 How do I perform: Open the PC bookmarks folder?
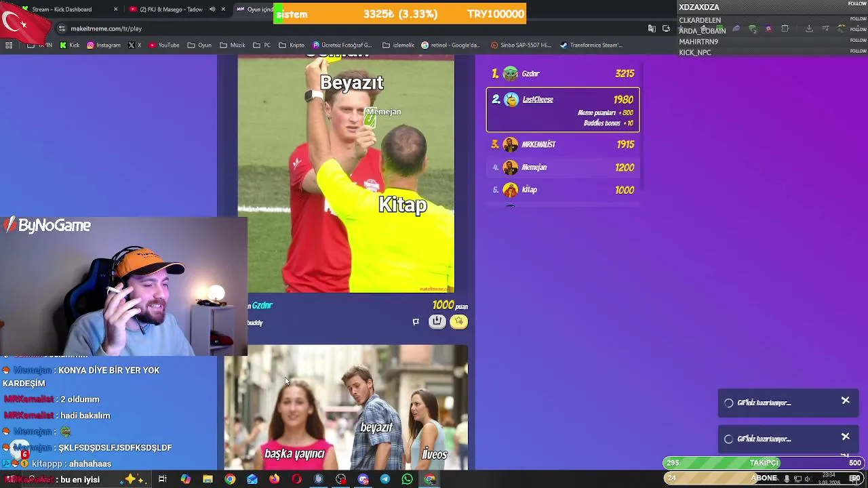tap(262, 45)
